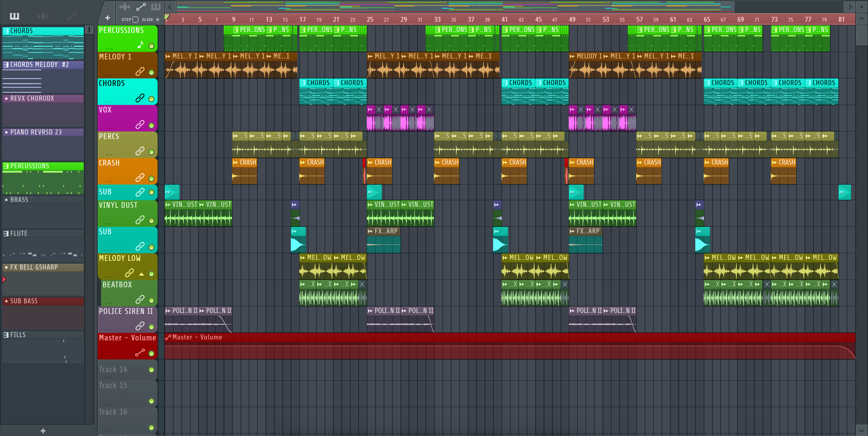Click the link icon on MELODY 1 track
The image size is (868, 436).
tap(140, 71)
